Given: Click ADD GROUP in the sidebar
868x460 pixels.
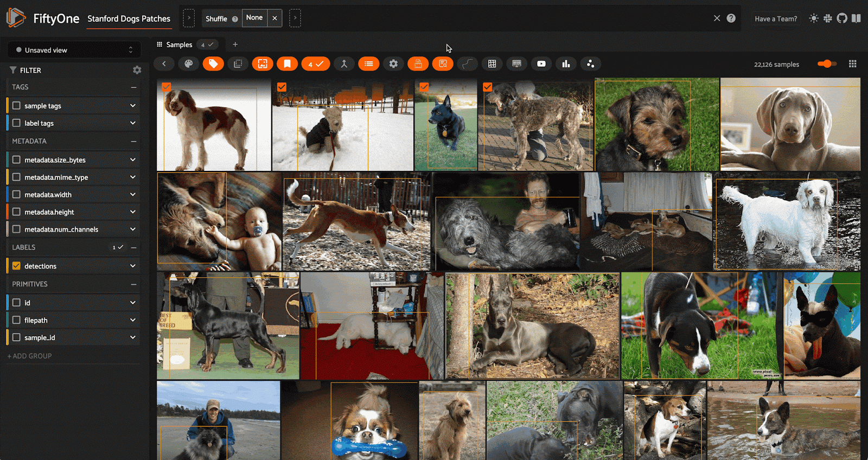Looking at the screenshot, I should tap(30, 356).
